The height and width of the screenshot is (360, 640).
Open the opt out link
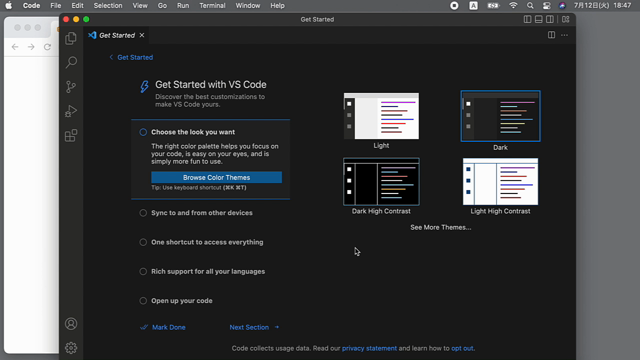pyautogui.click(x=462, y=348)
